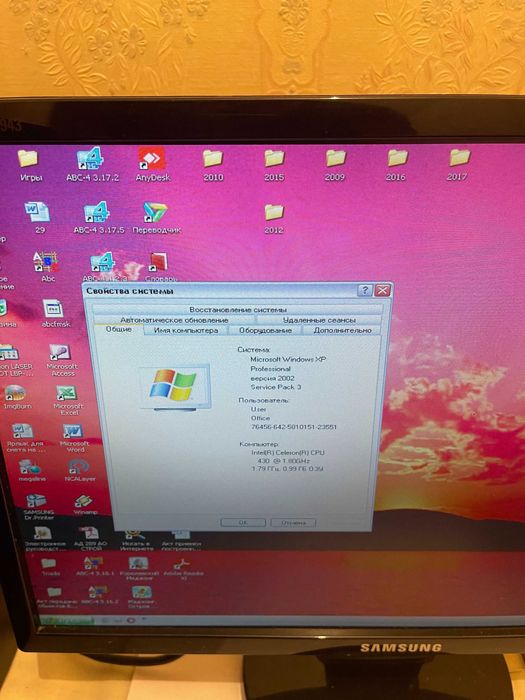The image size is (525, 700).
Task: Open the AnyDesk desktop shortcut
Action: 152,164
